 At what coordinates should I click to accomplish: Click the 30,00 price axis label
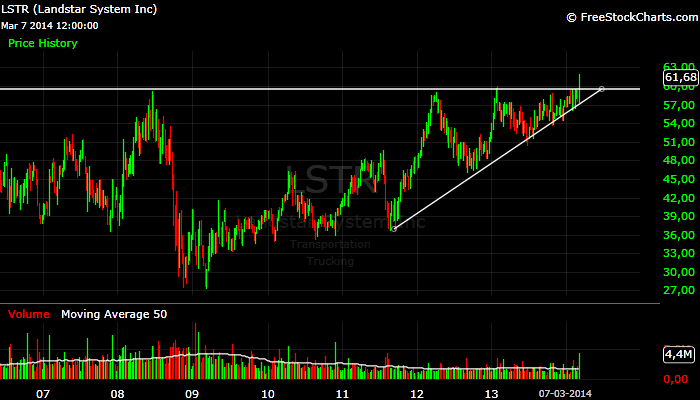click(679, 272)
